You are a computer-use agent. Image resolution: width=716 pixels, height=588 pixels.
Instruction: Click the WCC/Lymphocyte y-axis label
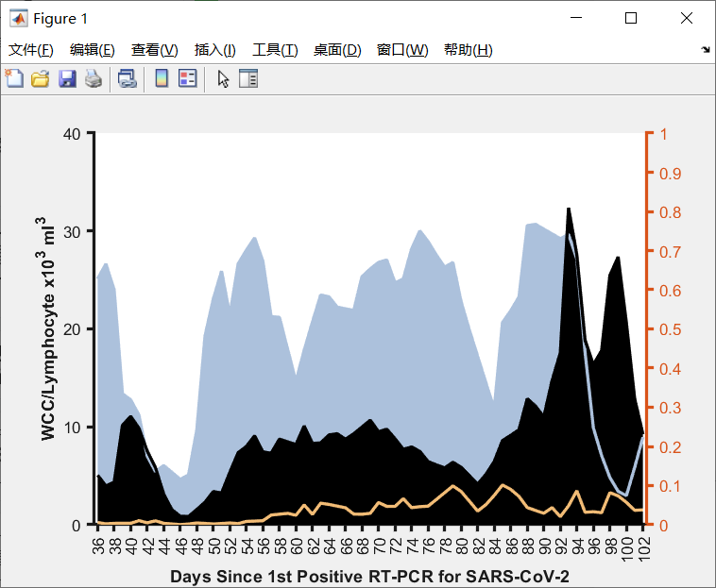[x=47, y=328]
